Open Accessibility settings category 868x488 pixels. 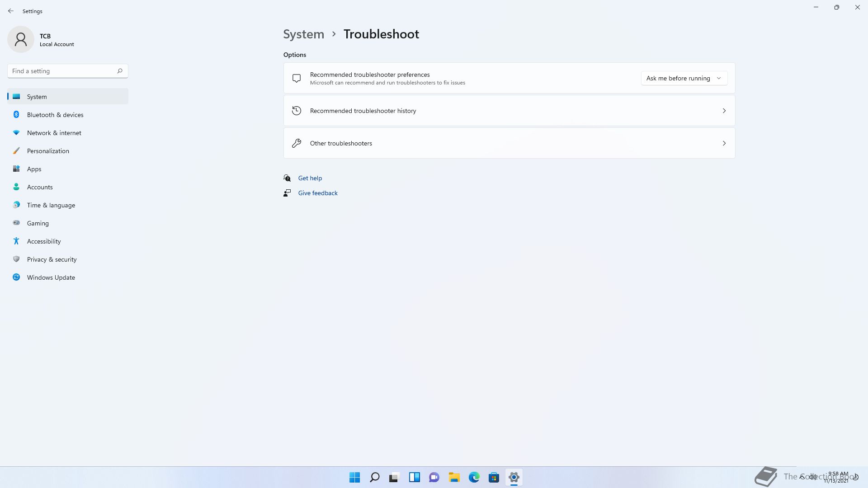pyautogui.click(x=68, y=241)
